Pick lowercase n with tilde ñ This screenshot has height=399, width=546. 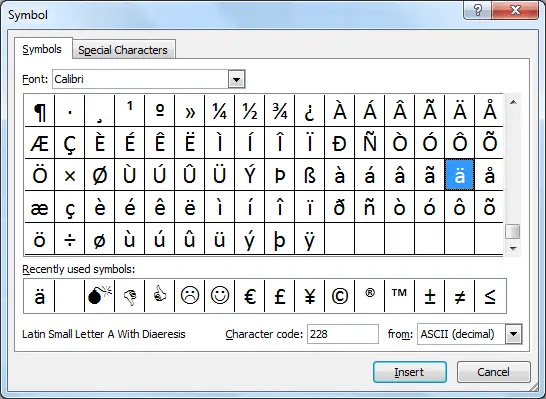point(369,207)
